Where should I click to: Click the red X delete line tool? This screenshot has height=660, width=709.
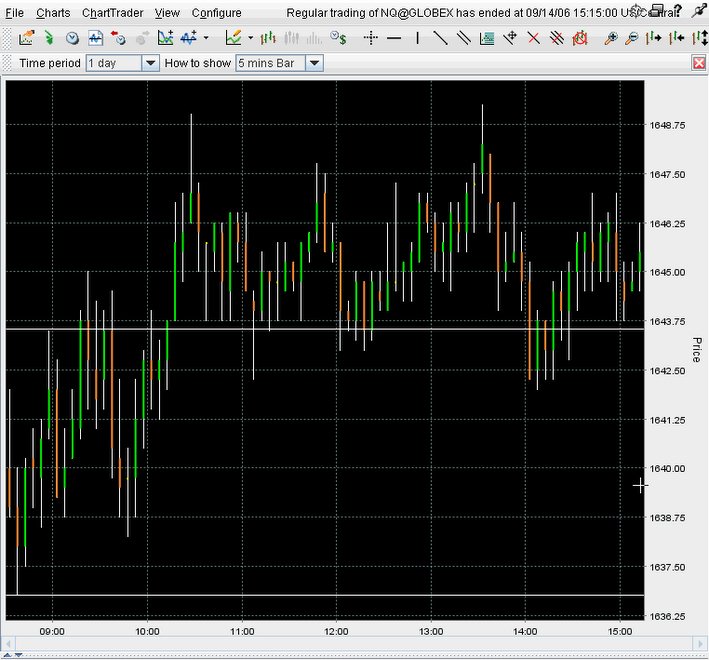point(534,38)
